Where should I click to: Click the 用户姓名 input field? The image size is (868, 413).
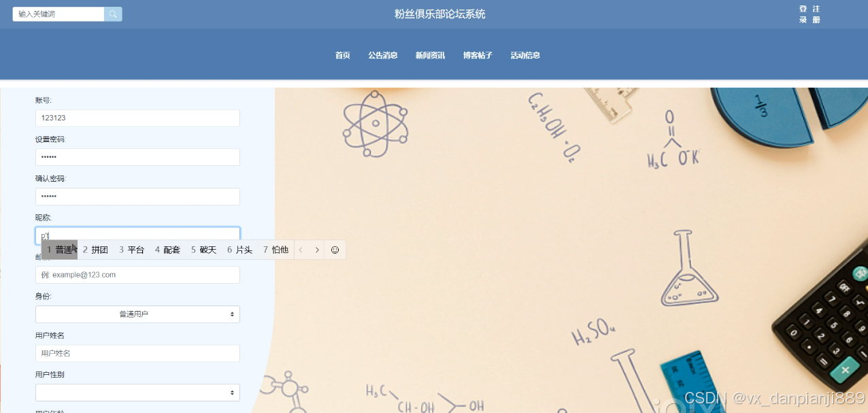coord(137,353)
